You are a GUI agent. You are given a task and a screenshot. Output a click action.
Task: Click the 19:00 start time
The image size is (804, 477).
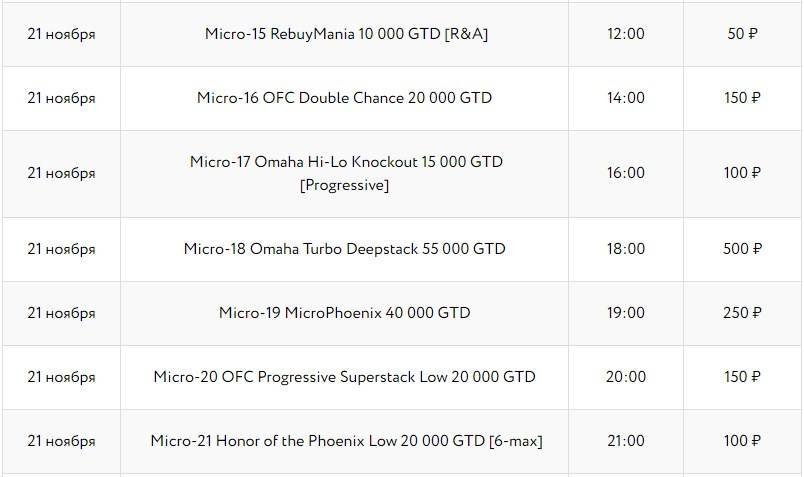tap(626, 313)
